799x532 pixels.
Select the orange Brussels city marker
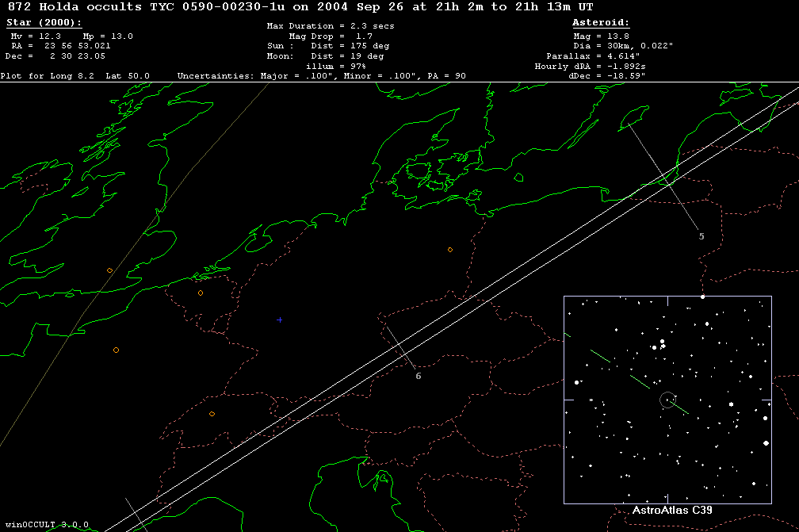click(x=201, y=293)
